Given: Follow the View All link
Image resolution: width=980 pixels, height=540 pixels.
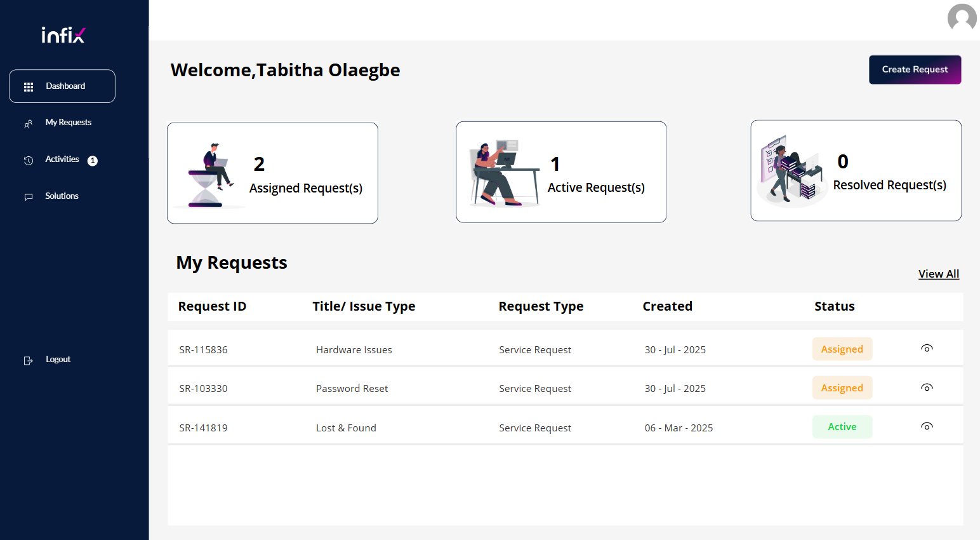Looking at the screenshot, I should (x=938, y=274).
